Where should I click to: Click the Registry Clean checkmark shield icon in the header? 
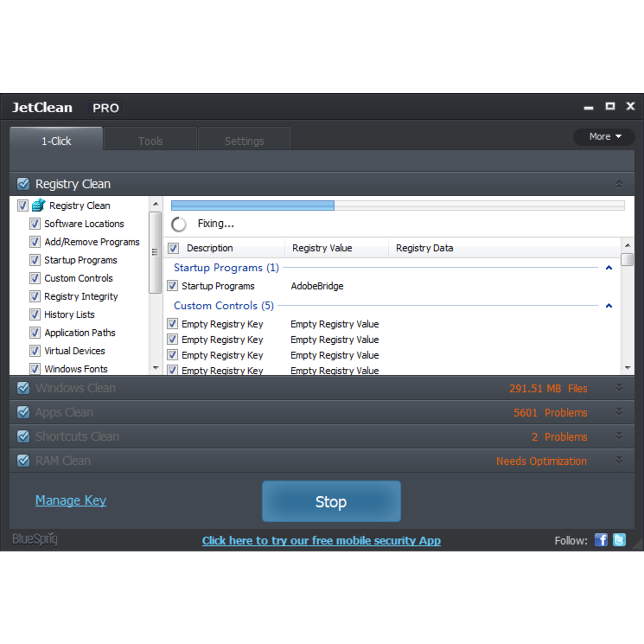point(23,184)
